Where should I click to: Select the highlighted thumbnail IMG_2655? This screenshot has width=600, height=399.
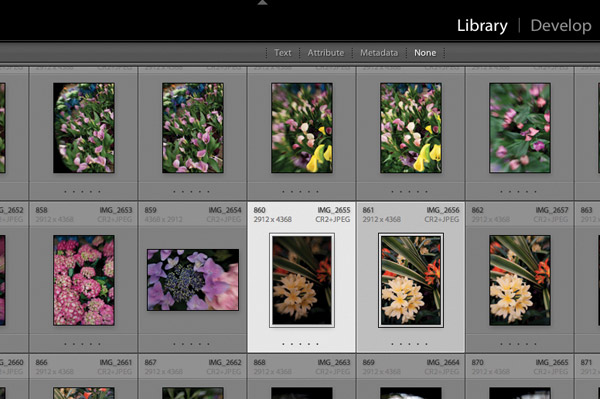pos(302,280)
